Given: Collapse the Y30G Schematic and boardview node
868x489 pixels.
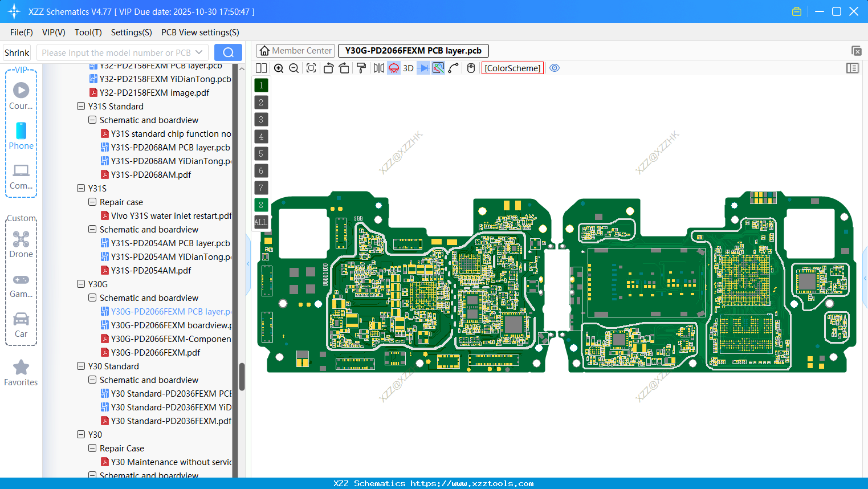Looking at the screenshot, I should coord(92,298).
